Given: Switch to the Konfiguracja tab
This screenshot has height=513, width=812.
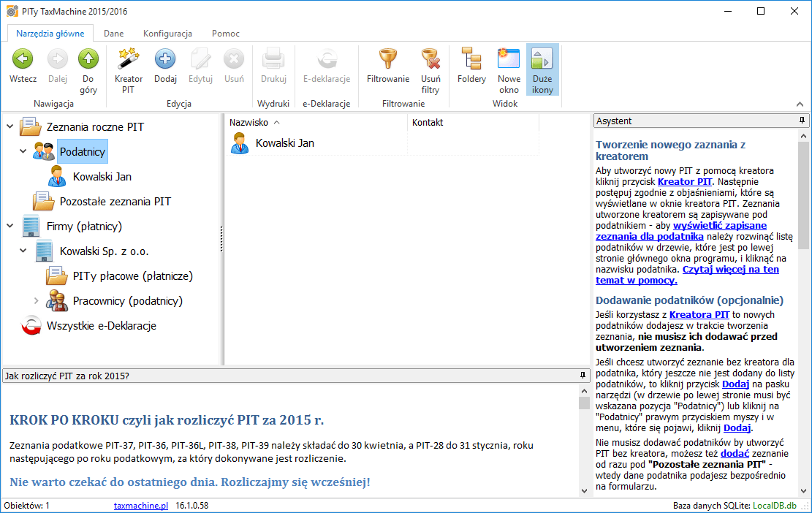Looking at the screenshot, I should point(167,34).
